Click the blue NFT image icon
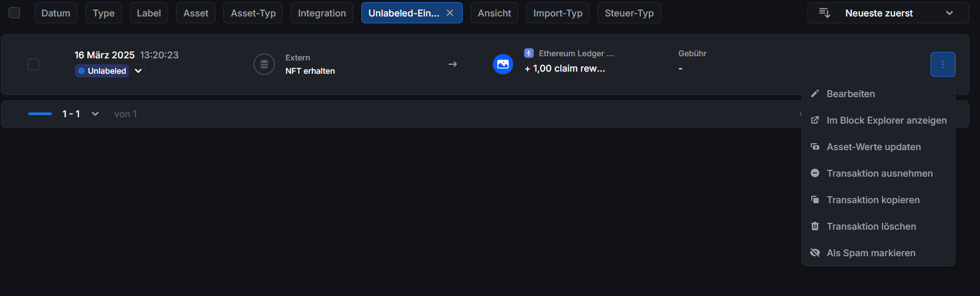This screenshot has width=980, height=296. point(503,64)
